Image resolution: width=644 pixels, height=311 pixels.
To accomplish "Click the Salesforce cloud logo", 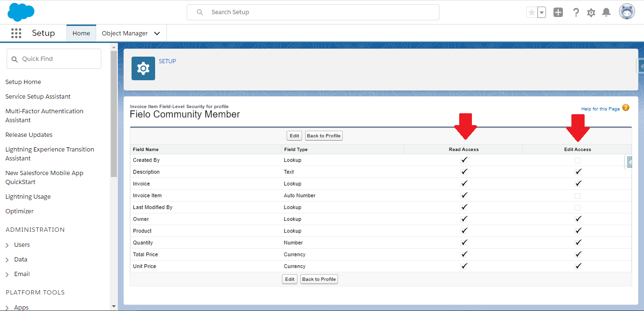I will (21, 12).
